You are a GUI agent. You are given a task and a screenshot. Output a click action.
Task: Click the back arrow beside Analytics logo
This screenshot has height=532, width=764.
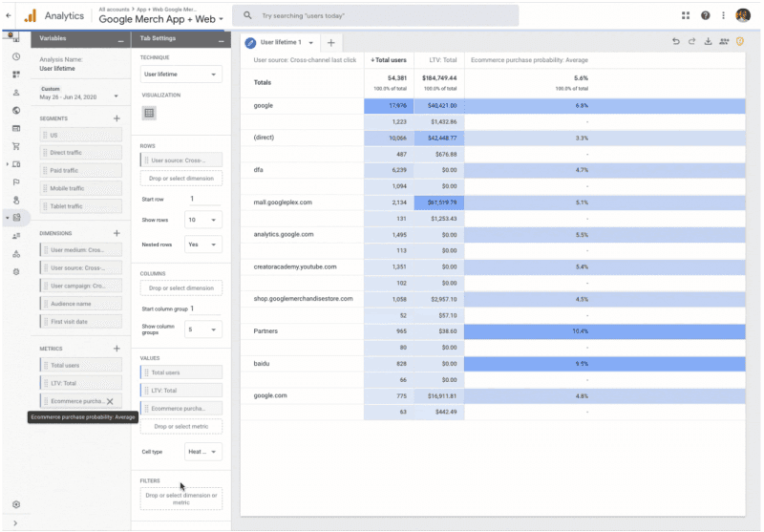pyautogui.click(x=9, y=15)
